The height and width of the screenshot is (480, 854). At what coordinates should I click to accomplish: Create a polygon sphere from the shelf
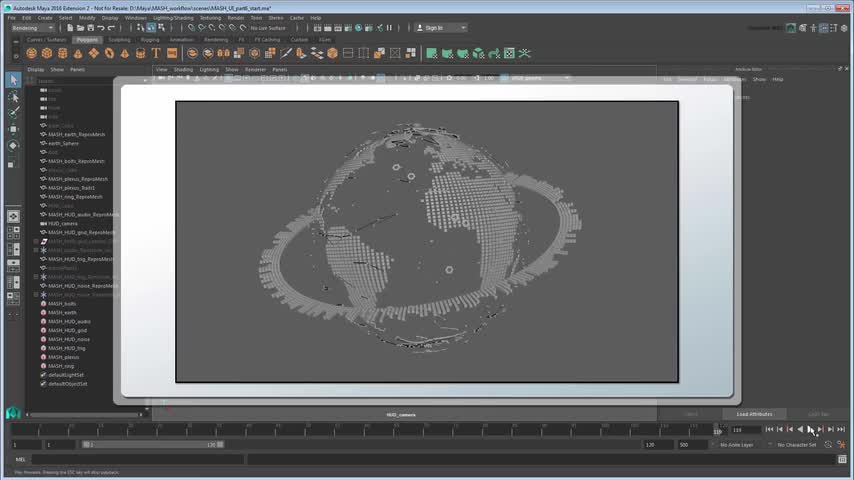pos(31,53)
